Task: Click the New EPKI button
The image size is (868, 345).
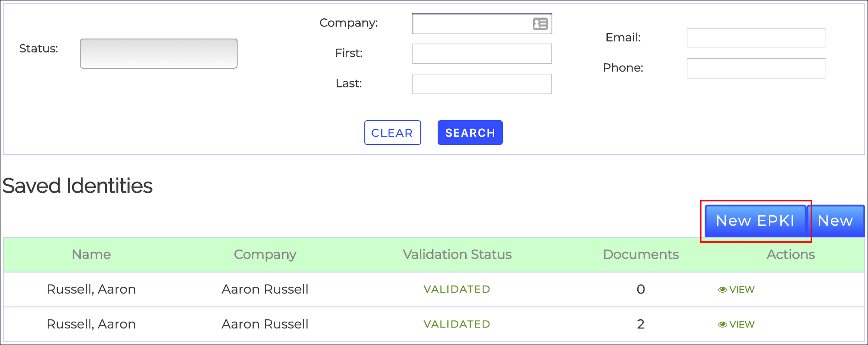Action: pos(755,221)
